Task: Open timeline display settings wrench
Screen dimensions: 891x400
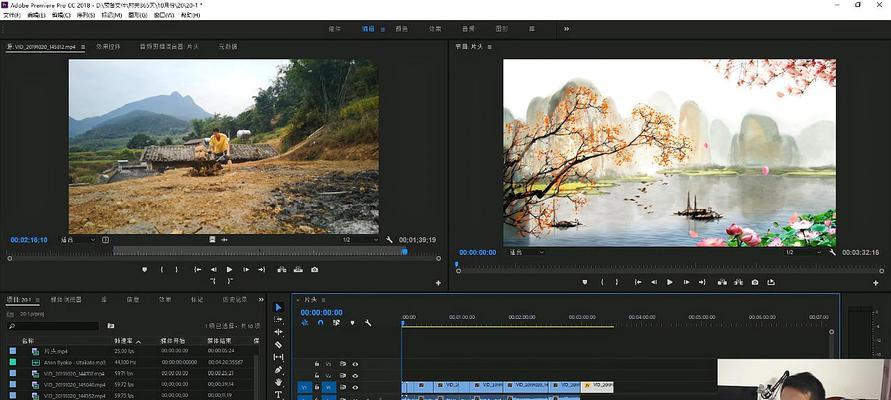Action: point(368,323)
